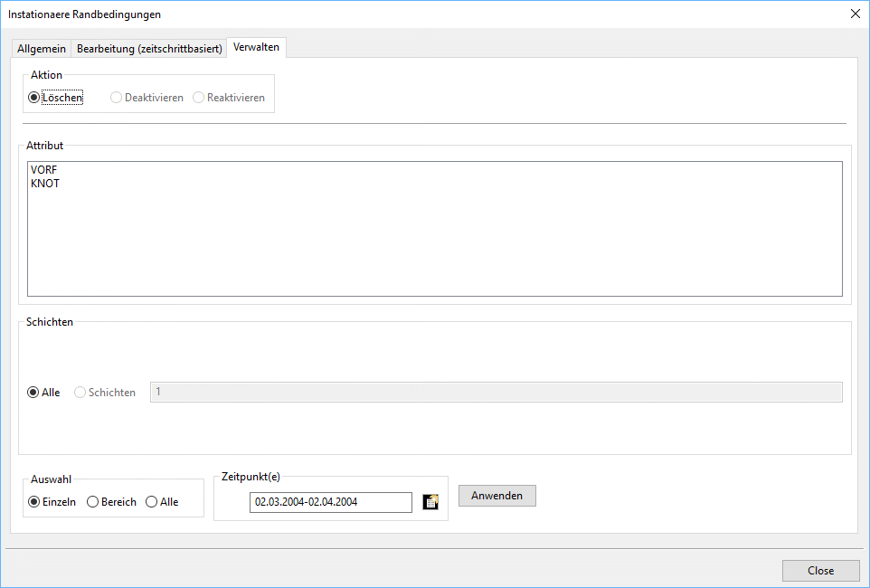Select Einzeln in the Auswahl group
870x588 pixels.
pos(35,502)
